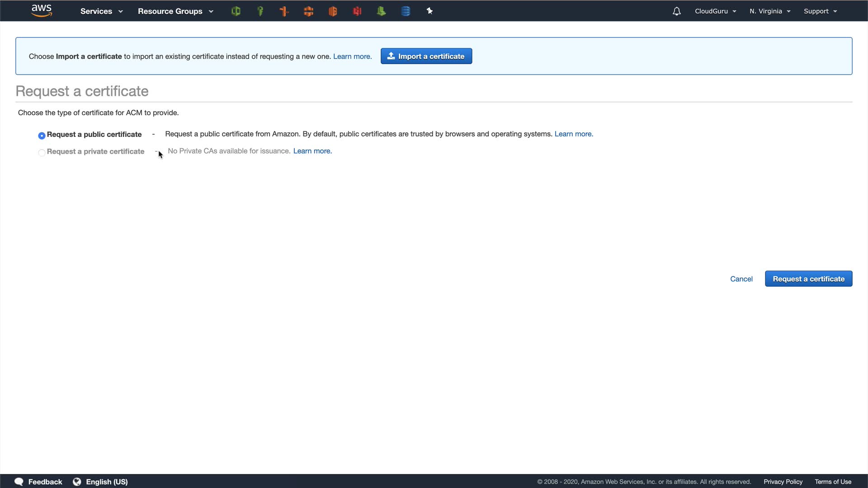Open the red S3 bucket shortcut icon
This screenshot has height=488, width=868.
point(357,11)
